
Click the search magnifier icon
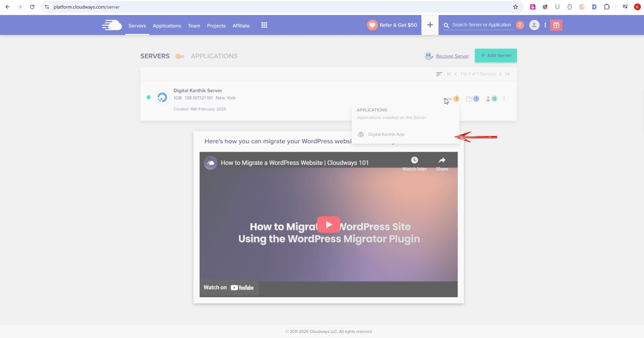click(x=446, y=25)
